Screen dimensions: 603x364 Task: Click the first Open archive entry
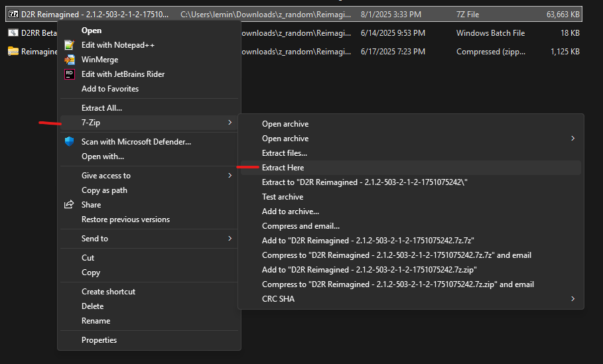(285, 124)
